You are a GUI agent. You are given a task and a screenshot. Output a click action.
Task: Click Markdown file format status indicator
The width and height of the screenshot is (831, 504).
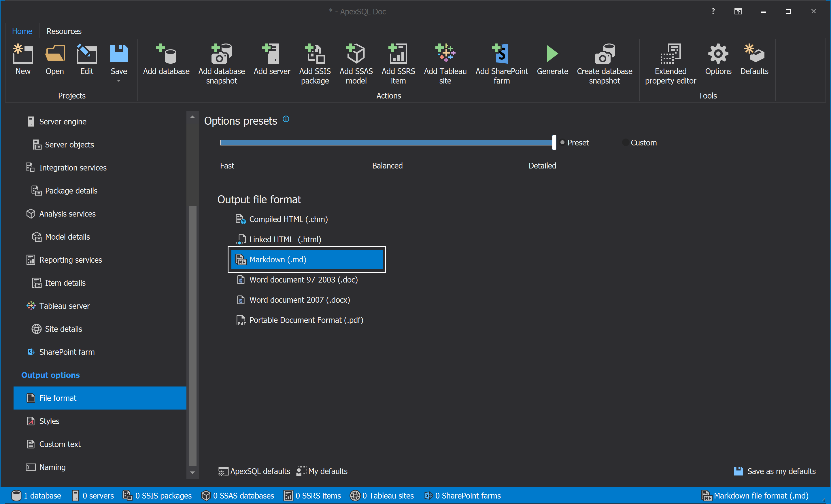(x=755, y=495)
